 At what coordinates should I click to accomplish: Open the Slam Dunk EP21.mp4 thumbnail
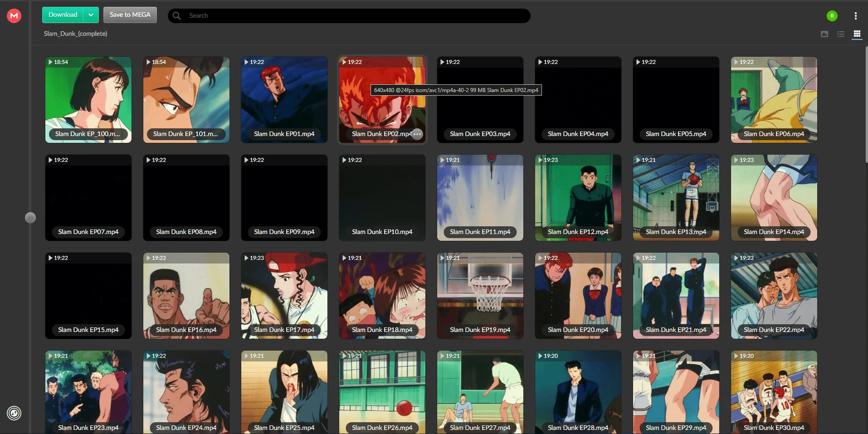676,296
